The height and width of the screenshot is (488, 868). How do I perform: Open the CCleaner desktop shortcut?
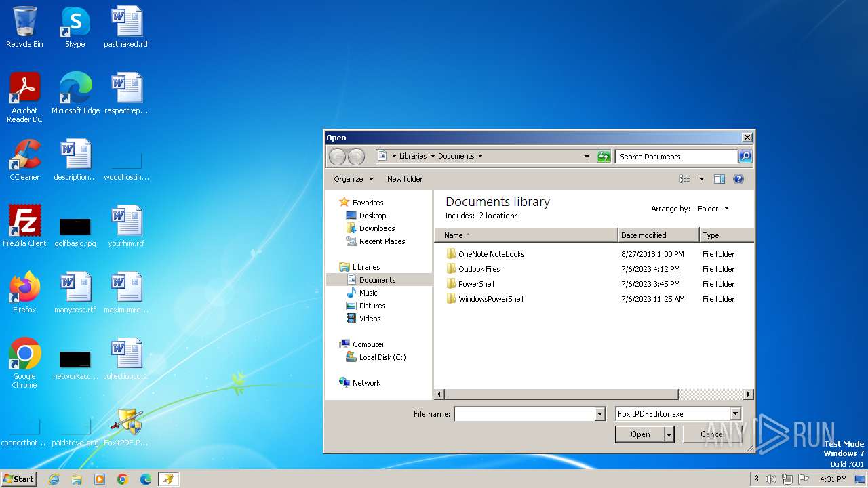tap(24, 160)
